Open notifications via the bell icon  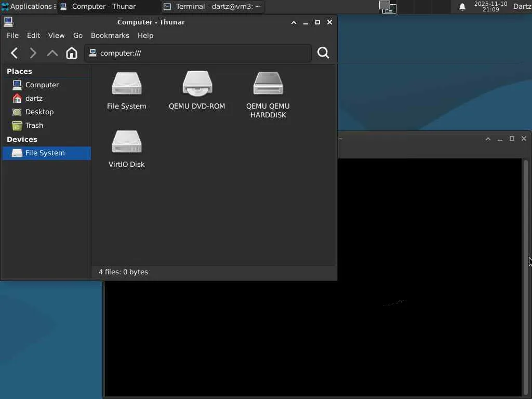462,7
